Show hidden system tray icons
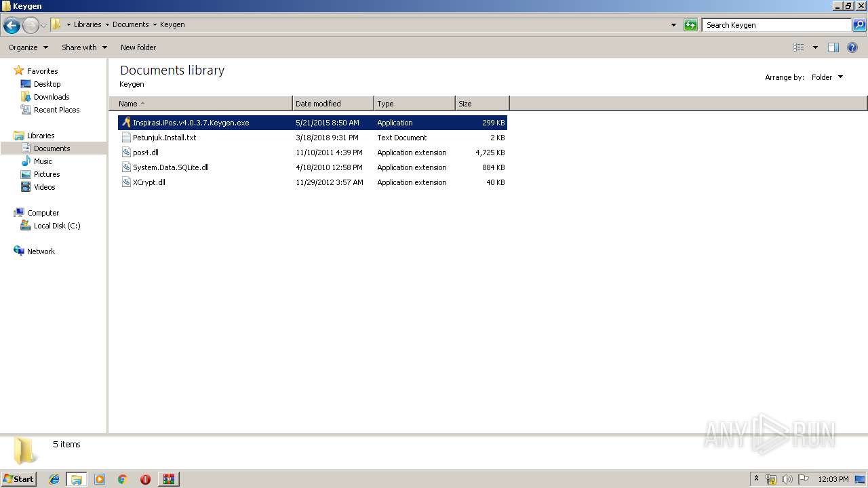Screen dimensions: 868x488 click(x=756, y=479)
